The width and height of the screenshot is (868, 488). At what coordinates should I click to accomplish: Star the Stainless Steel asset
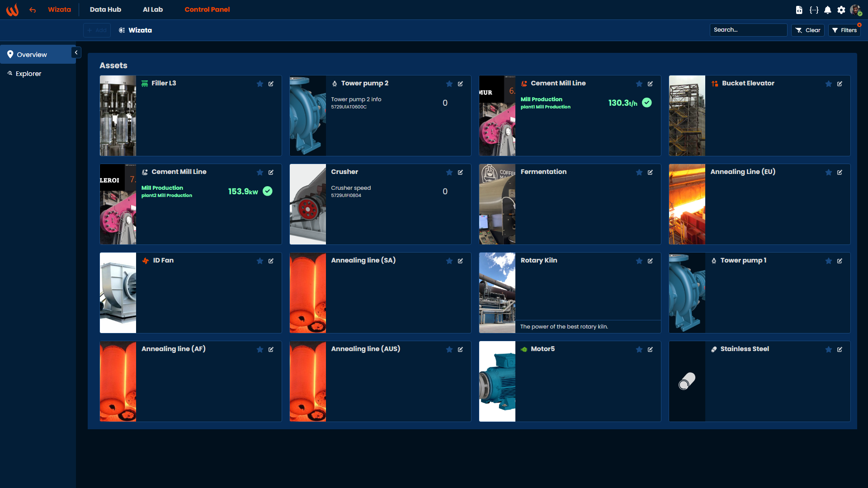pos(829,350)
